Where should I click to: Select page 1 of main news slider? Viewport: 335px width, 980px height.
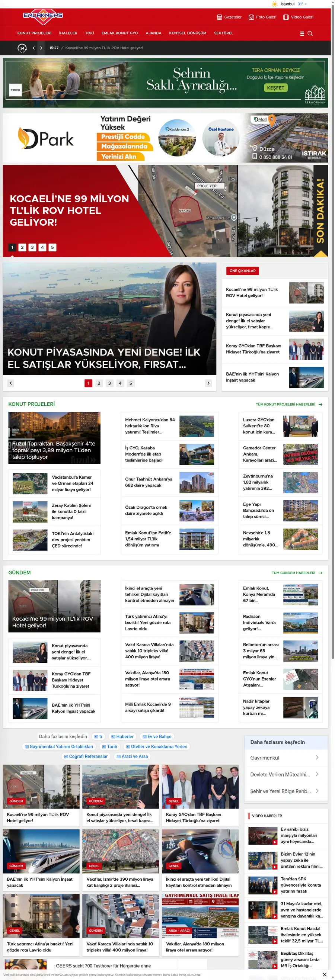click(x=88, y=383)
